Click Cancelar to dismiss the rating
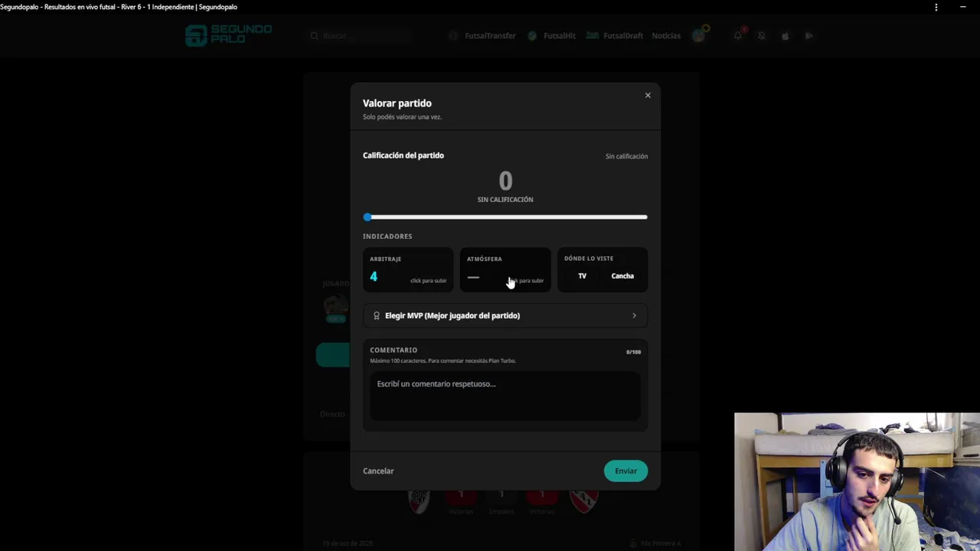This screenshot has width=980, height=551. (378, 471)
